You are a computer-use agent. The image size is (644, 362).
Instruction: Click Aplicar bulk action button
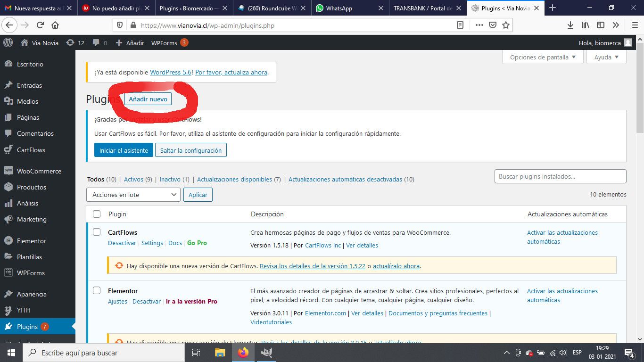tap(198, 195)
